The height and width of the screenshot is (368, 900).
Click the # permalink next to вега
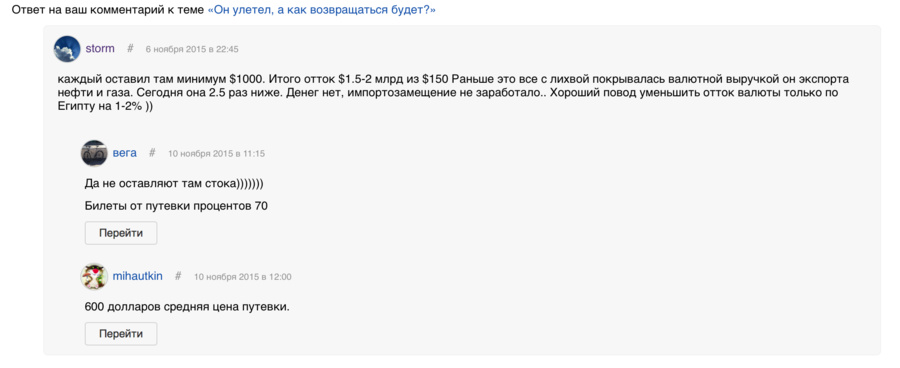click(x=152, y=153)
